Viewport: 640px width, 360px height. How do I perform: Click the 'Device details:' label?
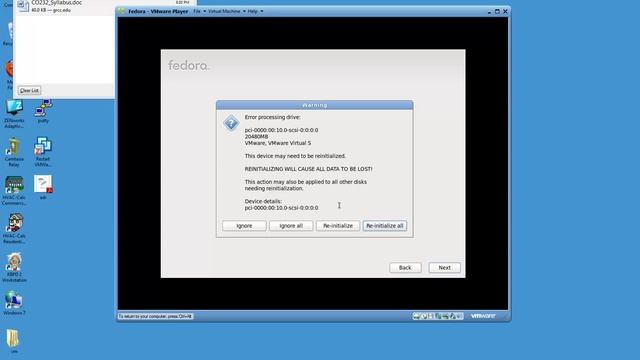coord(263,201)
